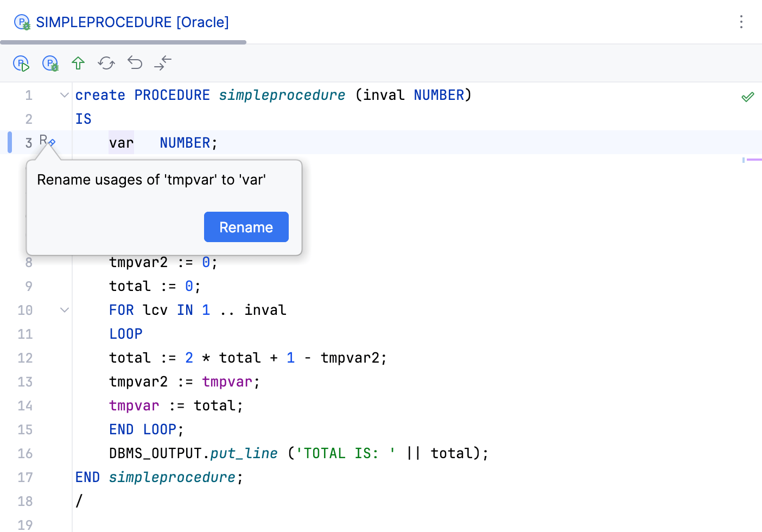Click put_line in the DBMS_OUTPUT call
Screen dimensions: 762x532
tap(243, 453)
